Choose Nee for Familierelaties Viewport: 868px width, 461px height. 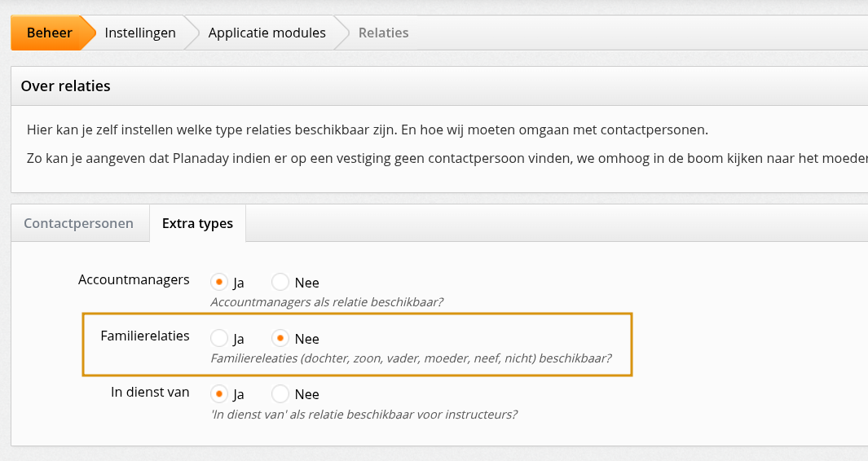281,338
